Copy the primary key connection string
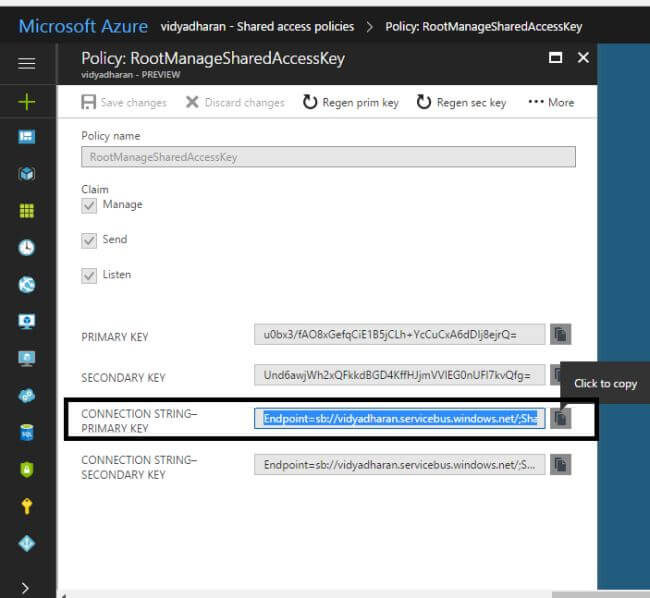 (560, 419)
